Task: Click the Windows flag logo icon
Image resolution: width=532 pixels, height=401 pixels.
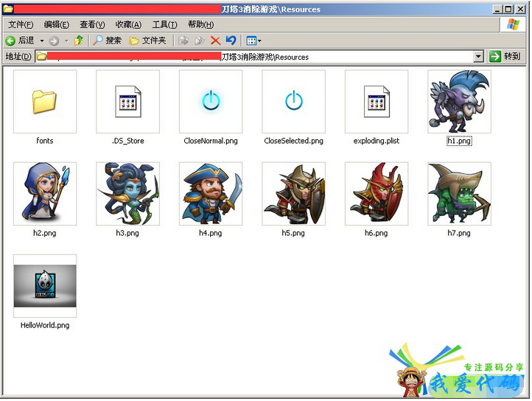Action: coord(512,24)
